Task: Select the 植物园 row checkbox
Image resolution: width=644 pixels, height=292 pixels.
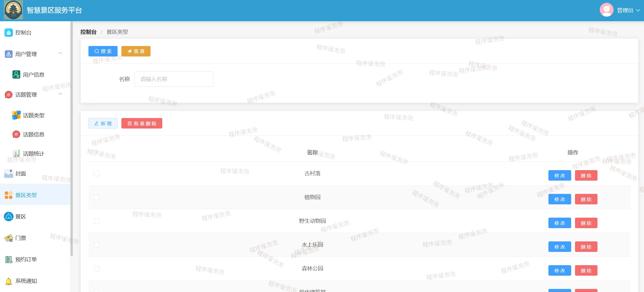Action: click(96, 197)
